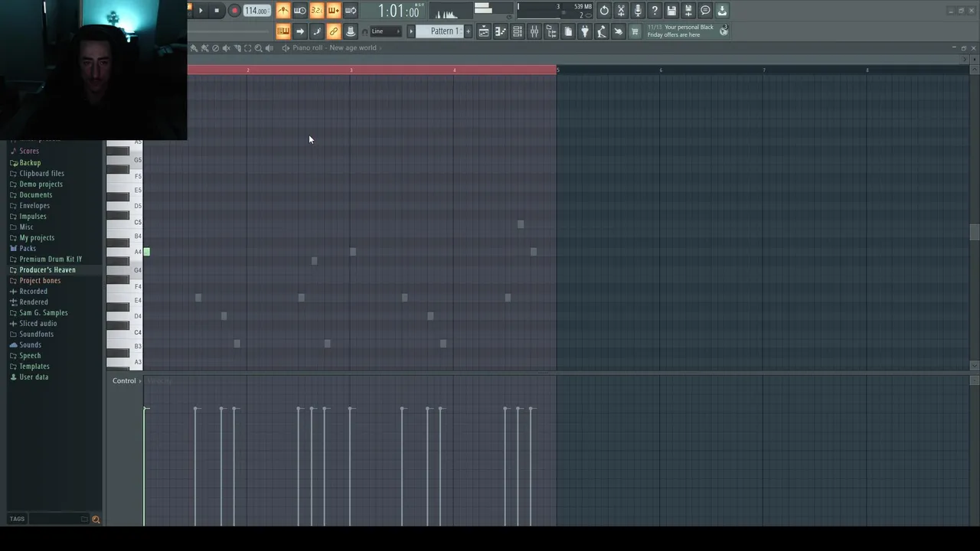Expand Premium Drum Kit IY folder
This screenshot has width=980, height=551.
pos(50,259)
